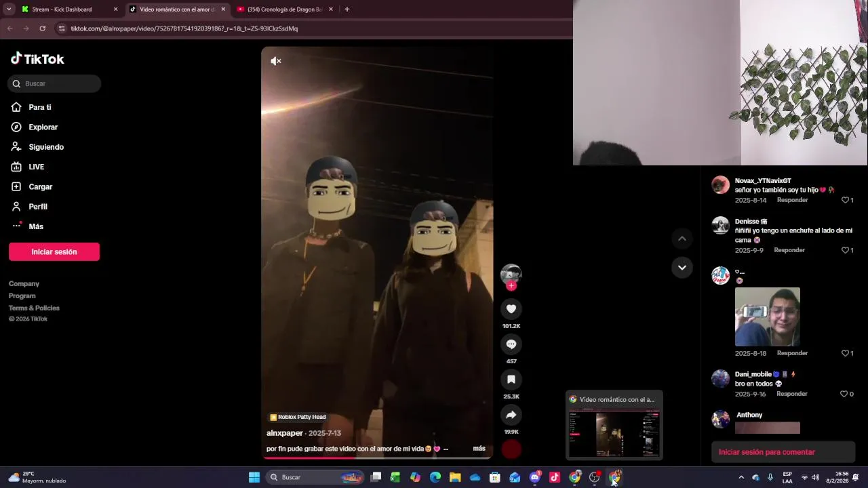Image resolution: width=868 pixels, height=488 pixels.
Task: Expand the caption with más
Action: coord(479,449)
